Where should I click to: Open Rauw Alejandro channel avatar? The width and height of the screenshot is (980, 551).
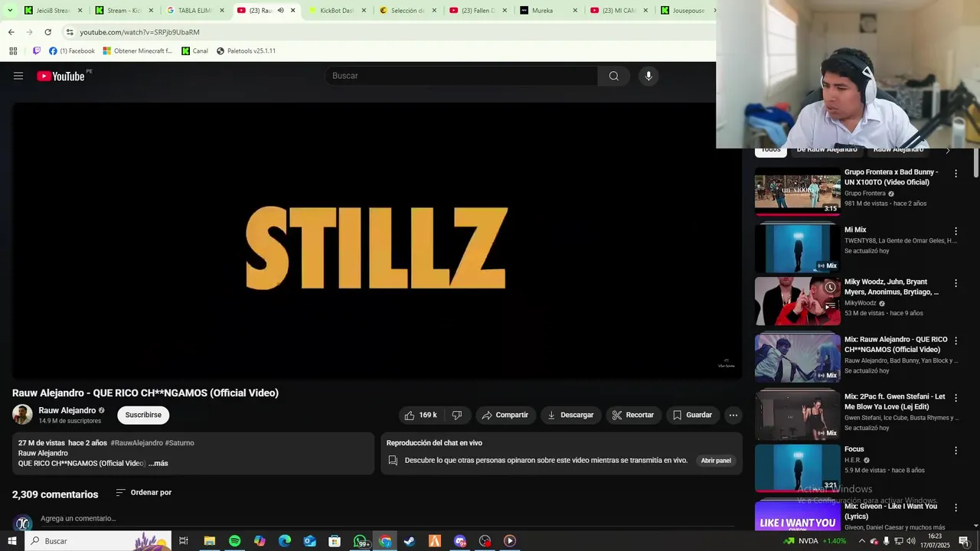pyautogui.click(x=22, y=415)
